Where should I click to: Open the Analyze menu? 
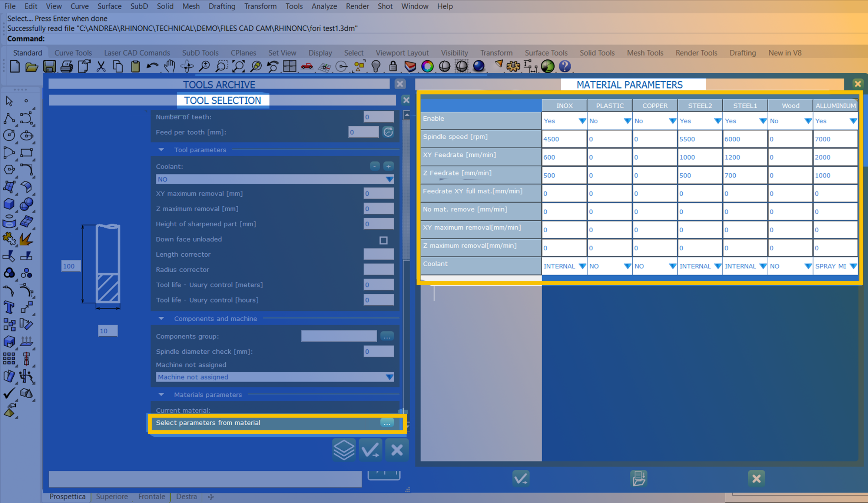(x=324, y=6)
